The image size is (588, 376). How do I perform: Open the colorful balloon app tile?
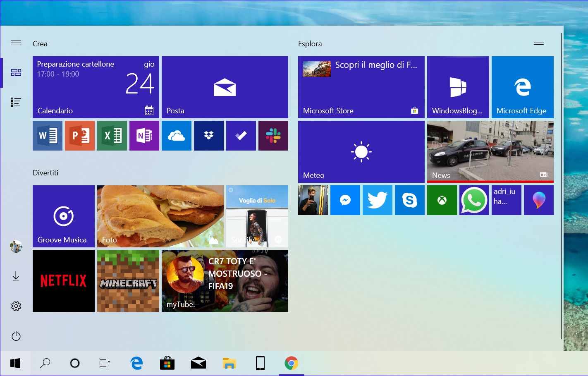point(539,200)
